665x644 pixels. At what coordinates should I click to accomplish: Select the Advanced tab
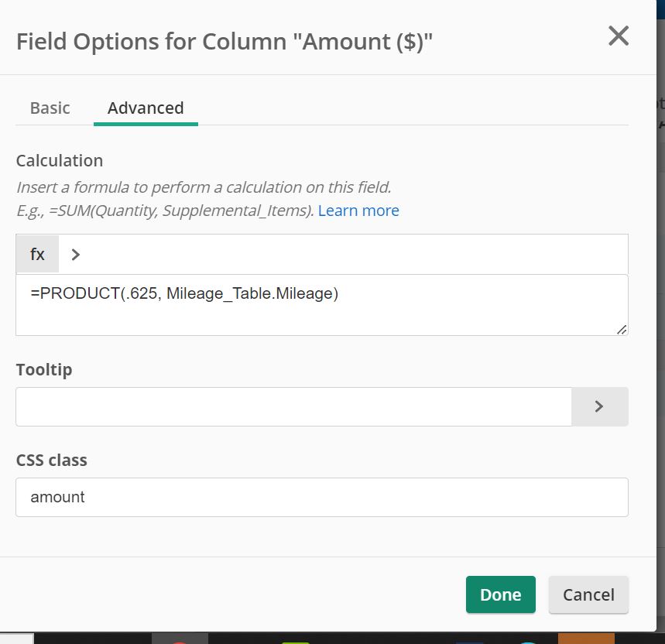click(146, 108)
